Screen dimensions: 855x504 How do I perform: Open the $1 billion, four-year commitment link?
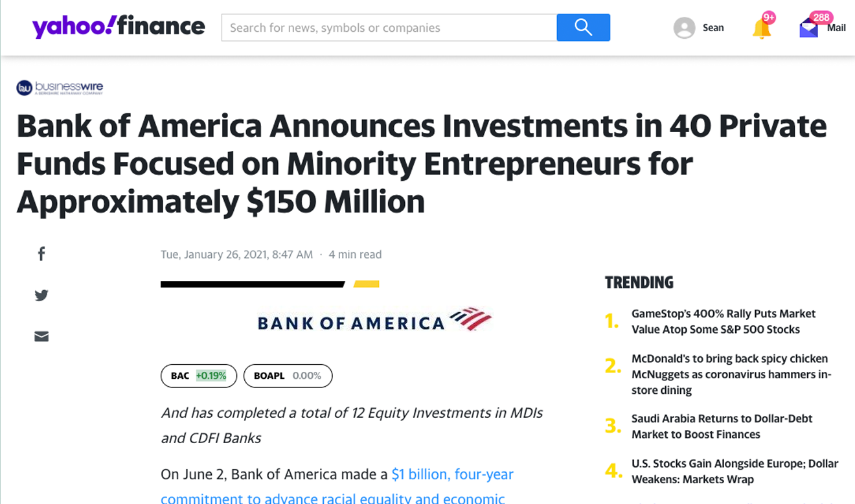tap(452, 474)
